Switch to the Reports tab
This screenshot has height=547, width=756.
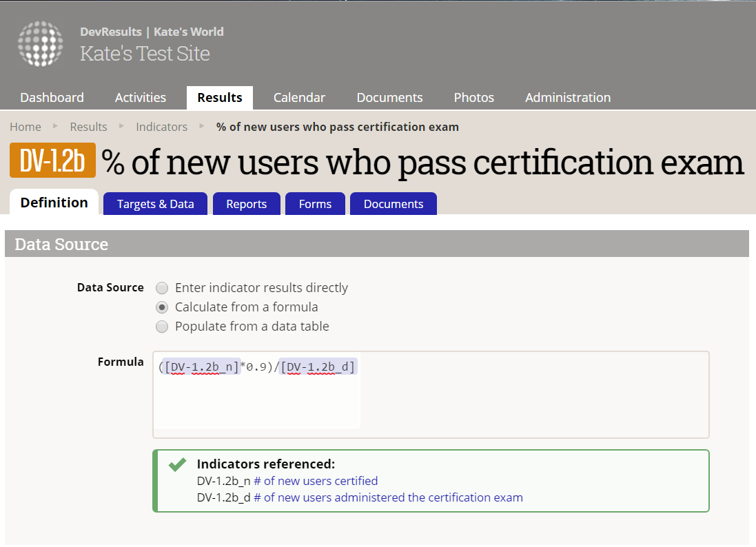pos(246,204)
